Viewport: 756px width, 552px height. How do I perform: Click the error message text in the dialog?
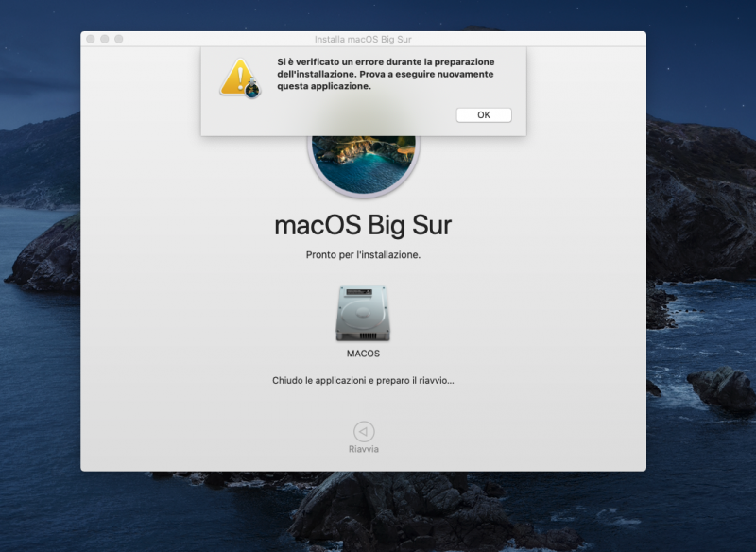(x=386, y=74)
